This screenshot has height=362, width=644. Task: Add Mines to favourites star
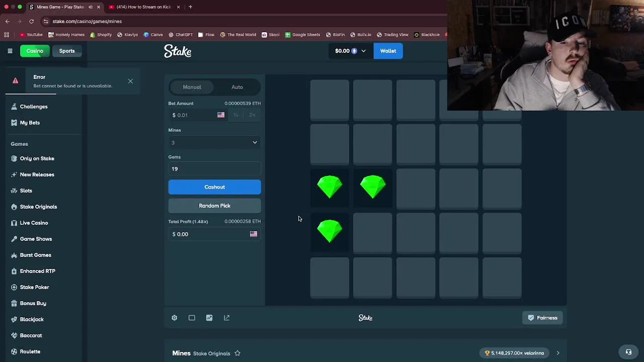[237, 353]
